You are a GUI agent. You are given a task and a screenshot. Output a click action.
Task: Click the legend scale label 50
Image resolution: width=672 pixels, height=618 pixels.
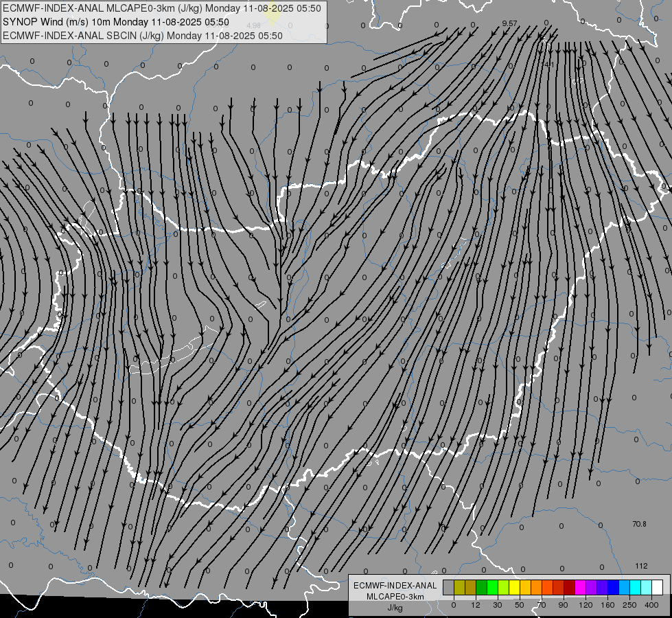(x=520, y=605)
